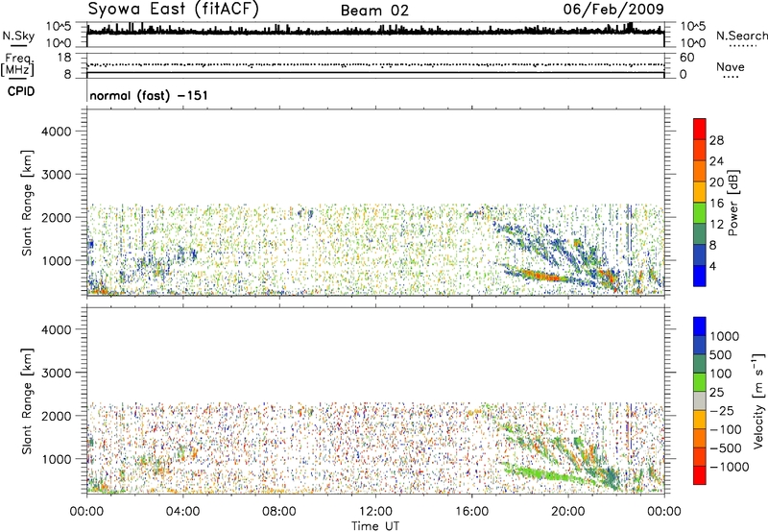Viewport: 768px width, 532px height.
Task: Select the "18" MHz frequency tick
Action: coord(64,58)
